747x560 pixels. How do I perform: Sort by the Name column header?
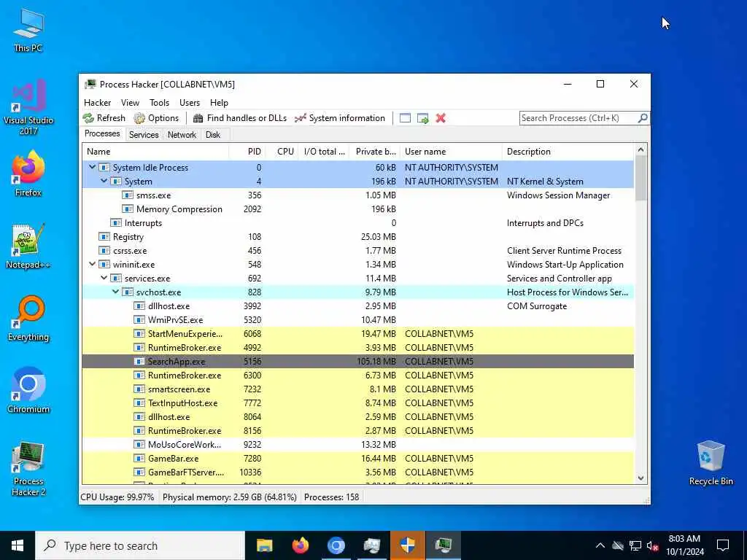[x=155, y=152]
